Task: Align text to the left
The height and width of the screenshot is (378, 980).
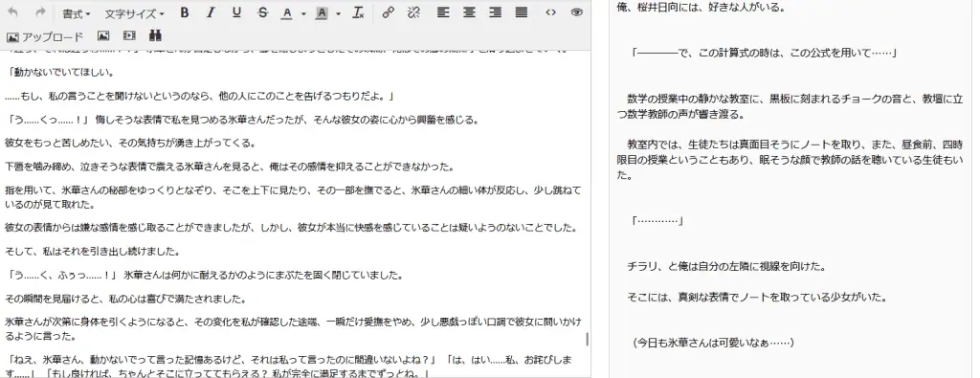Action: pyautogui.click(x=443, y=12)
